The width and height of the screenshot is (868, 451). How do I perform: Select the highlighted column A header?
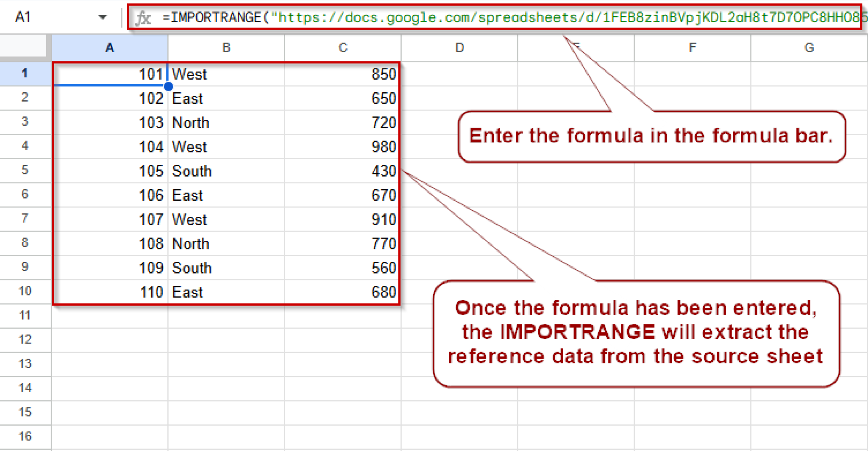click(109, 47)
